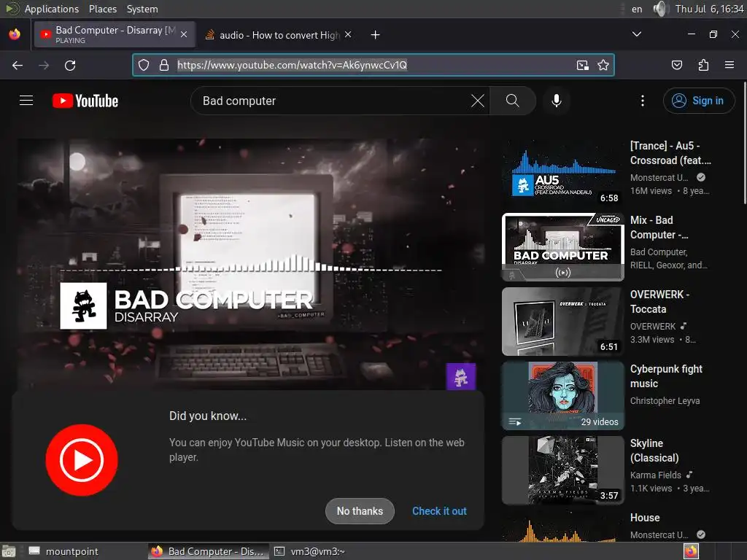Click the Bad Computer video player
Image resolution: width=747 pixels, height=560 pixels.
tap(251, 264)
